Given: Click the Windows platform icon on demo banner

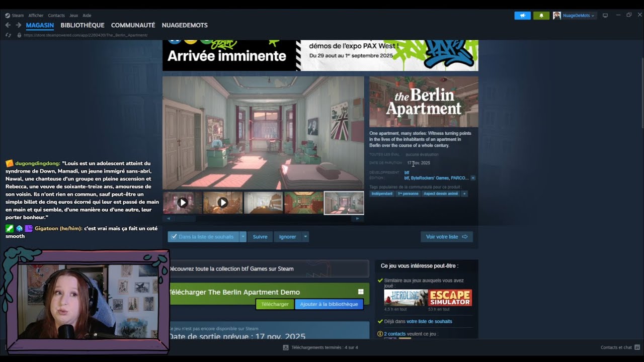Looking at the screenshot, I should [x=361, y=292].
